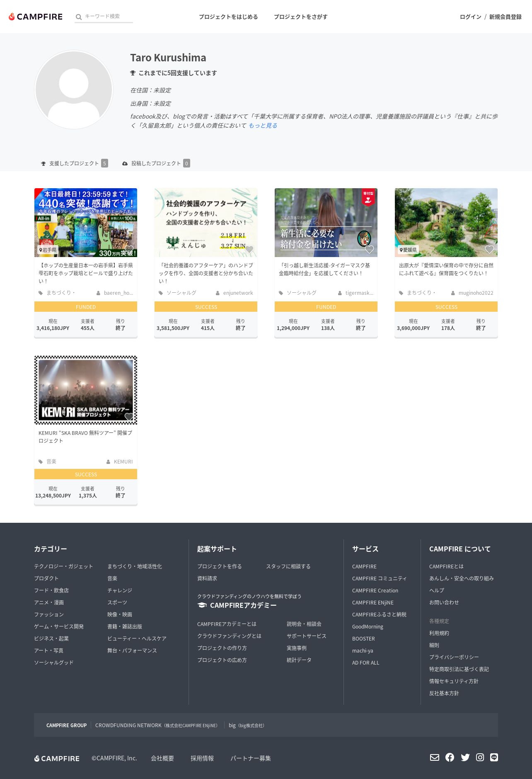This screenshot has width=532, height=779.
Task: Click user icon baeren_ho... owner
Action: (98, 293)
